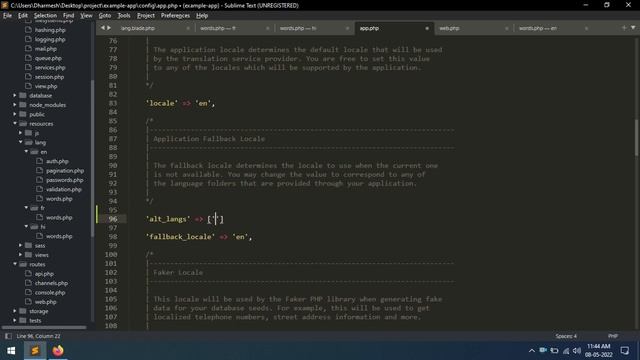Open the File menu
Viewport: 640px width, 360px height.
click(7, 16)
